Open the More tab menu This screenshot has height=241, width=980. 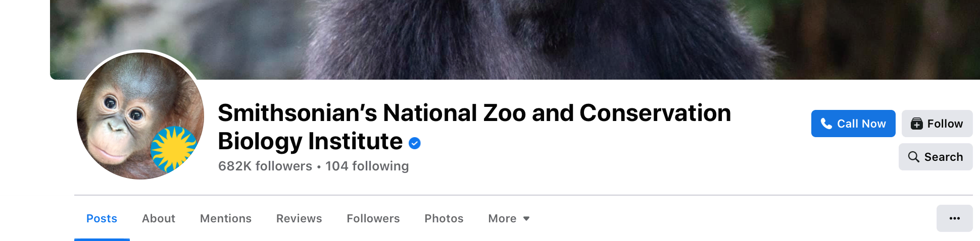point(503,219)
